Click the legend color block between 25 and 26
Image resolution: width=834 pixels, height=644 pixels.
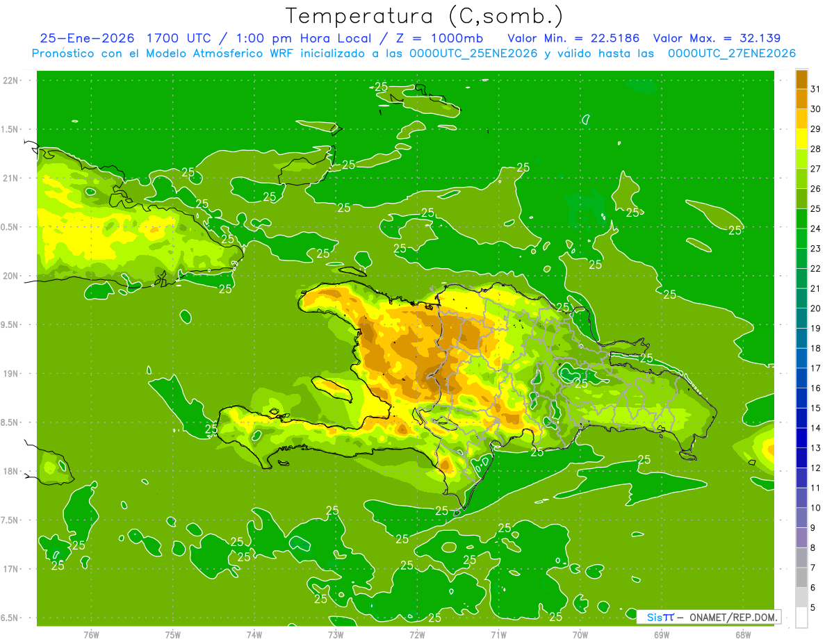point(801,199)
